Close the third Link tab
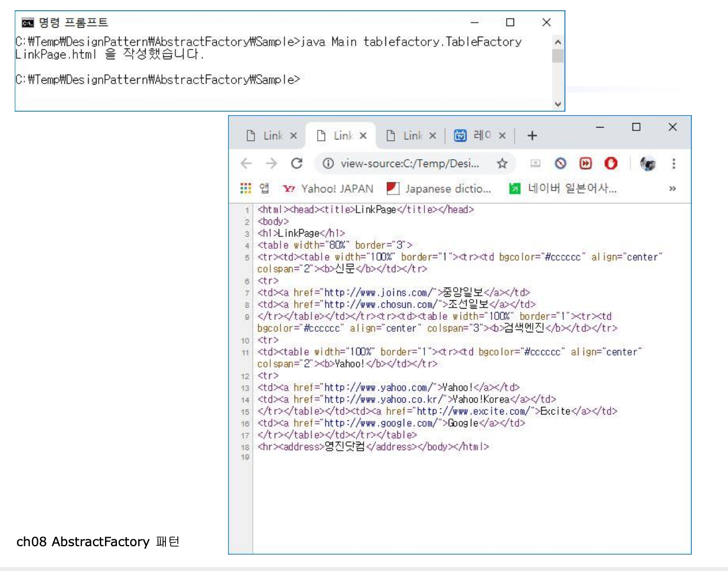 (x=432, y=136)
